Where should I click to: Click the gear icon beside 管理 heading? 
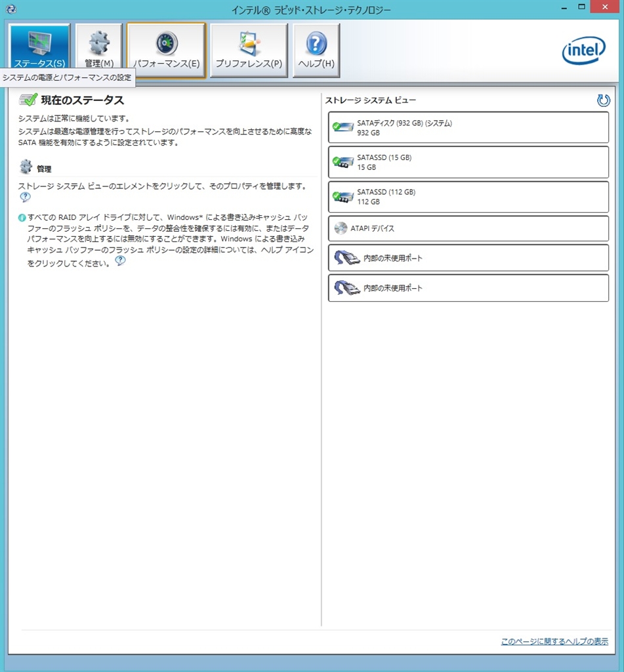coord(26,166)
